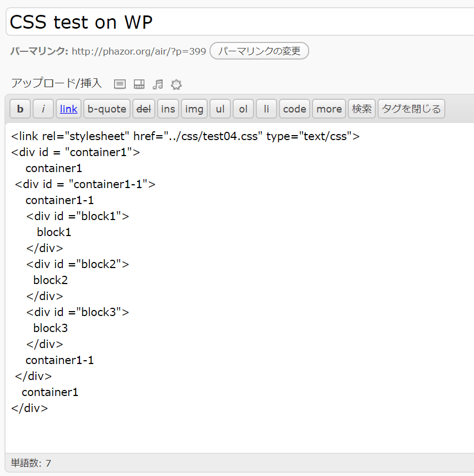474x476 pixels.
Task: Insert blockquote with b-quote button
Action: (x=107, y=109)
